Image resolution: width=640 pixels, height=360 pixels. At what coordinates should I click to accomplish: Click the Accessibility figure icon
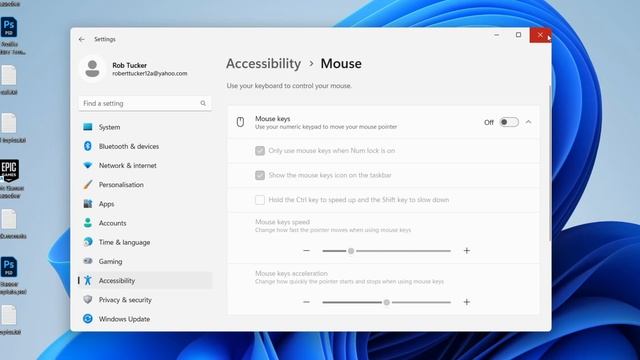pyautogui.click(x=88, y=280)
